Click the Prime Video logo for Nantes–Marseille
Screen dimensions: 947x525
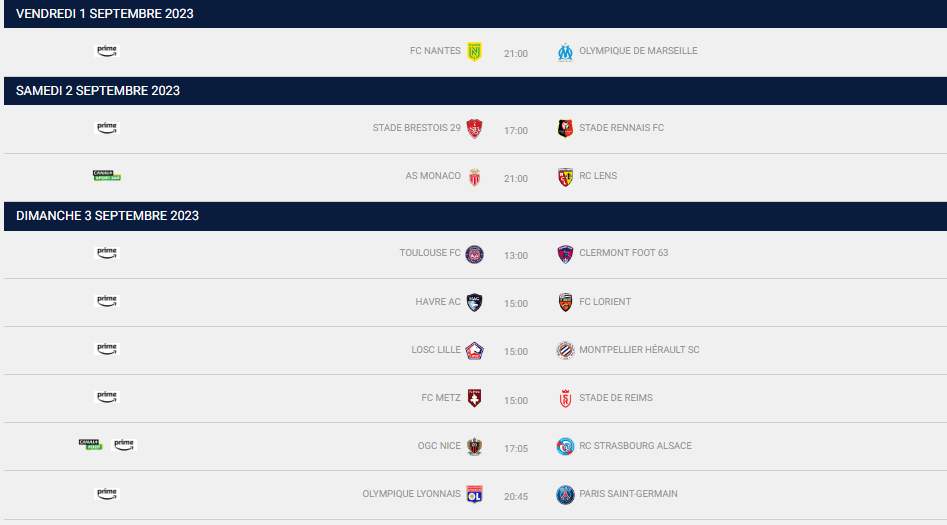pyautogui.click(x=107, y=51)
